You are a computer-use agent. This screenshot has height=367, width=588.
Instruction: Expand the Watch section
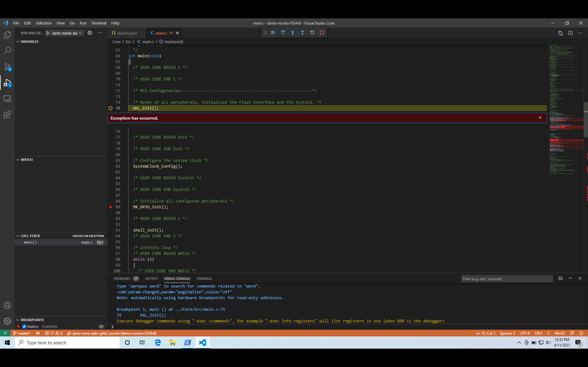click(18, 159)
